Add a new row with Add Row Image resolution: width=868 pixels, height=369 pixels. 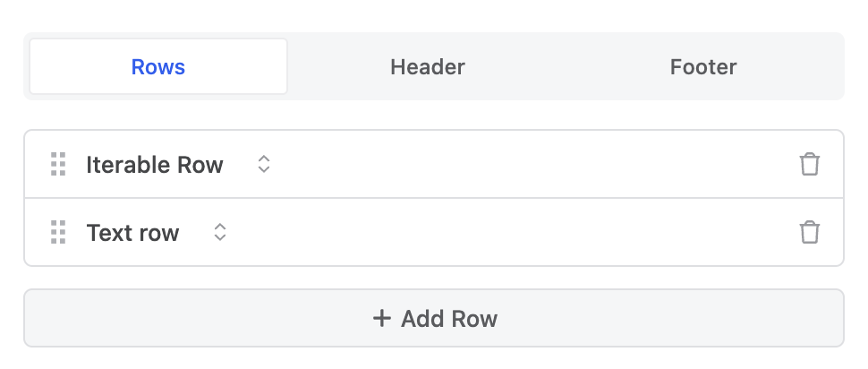click(x=434, y=318)
